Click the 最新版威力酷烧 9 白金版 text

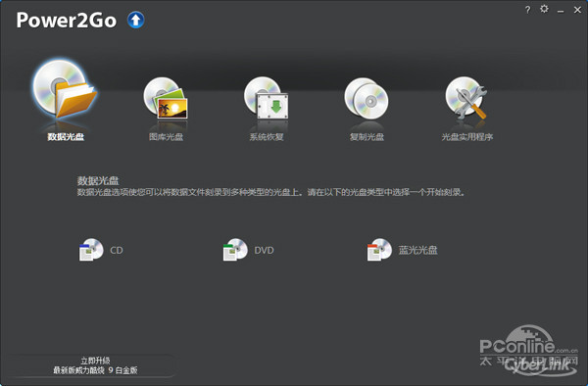click(x=95, y=370)
